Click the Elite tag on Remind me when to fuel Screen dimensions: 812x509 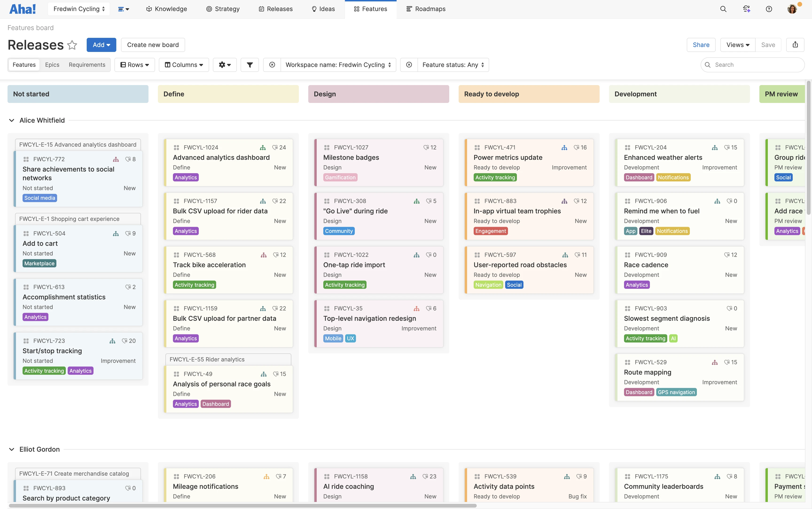(x=646, y=231)
